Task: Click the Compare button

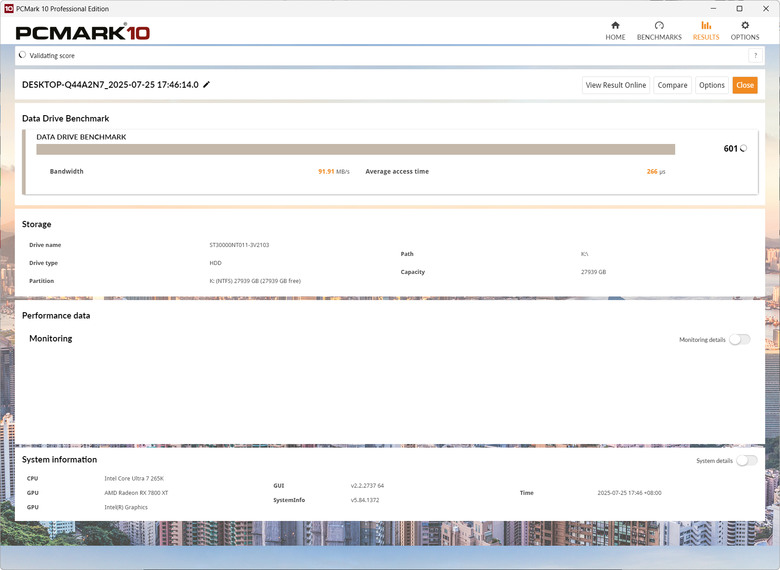Action: point(672,85)
